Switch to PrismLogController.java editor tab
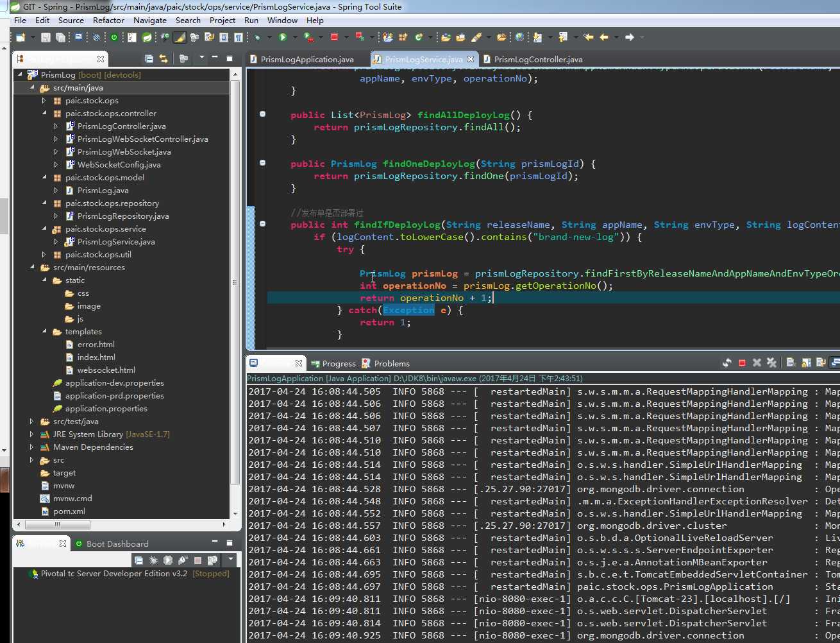Screen dimensions: 840x643 coord(532,59)
